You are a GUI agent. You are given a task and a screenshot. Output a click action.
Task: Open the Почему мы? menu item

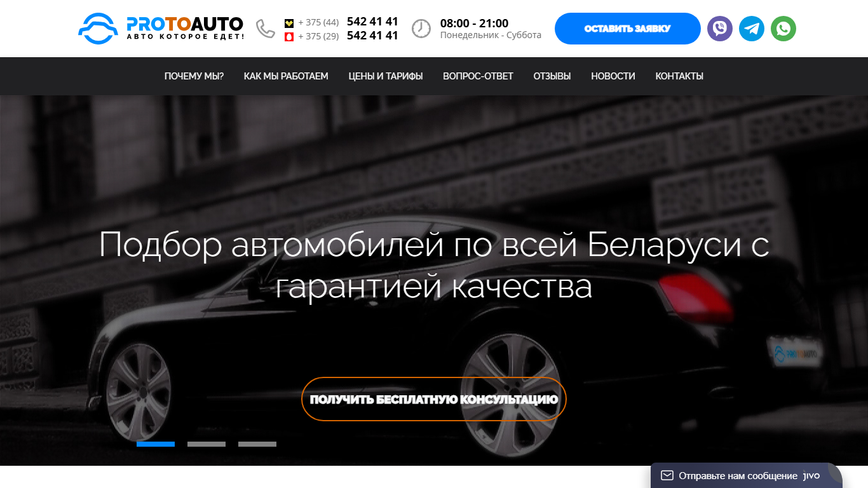tap(194, 76)
